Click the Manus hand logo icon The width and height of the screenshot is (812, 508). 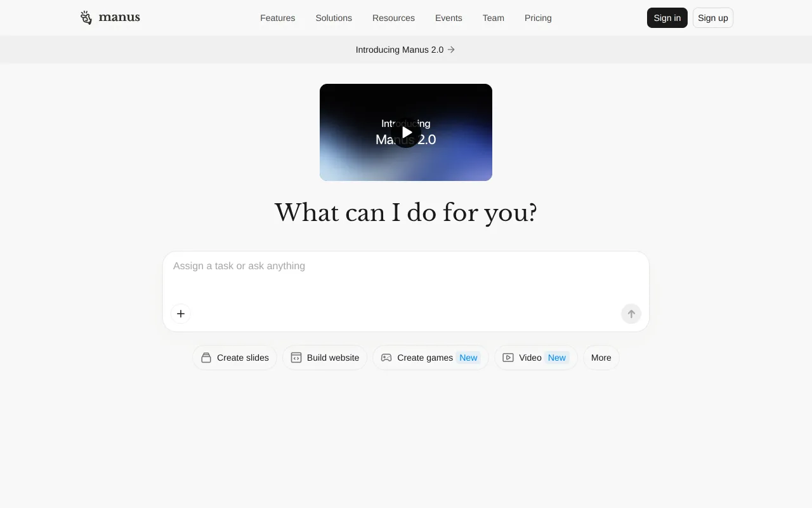pyautogui.click(x=86, y=18)
